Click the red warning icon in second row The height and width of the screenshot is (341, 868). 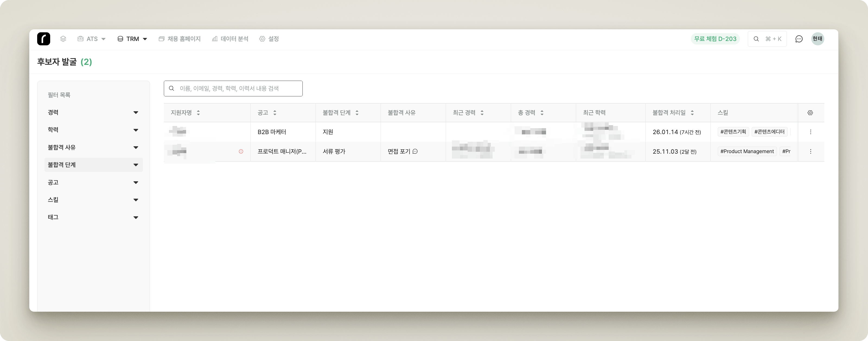point(241,151)
